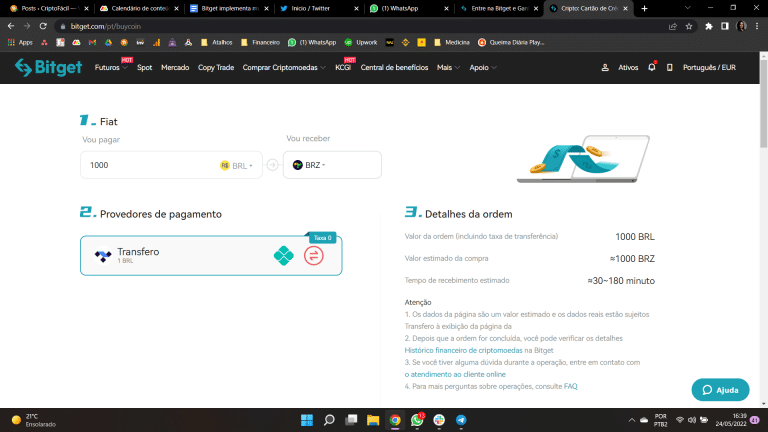Viewport: 768px width, 432px height.
Task: Open WhatsApp from the taskbar
Action: [417, 420]
